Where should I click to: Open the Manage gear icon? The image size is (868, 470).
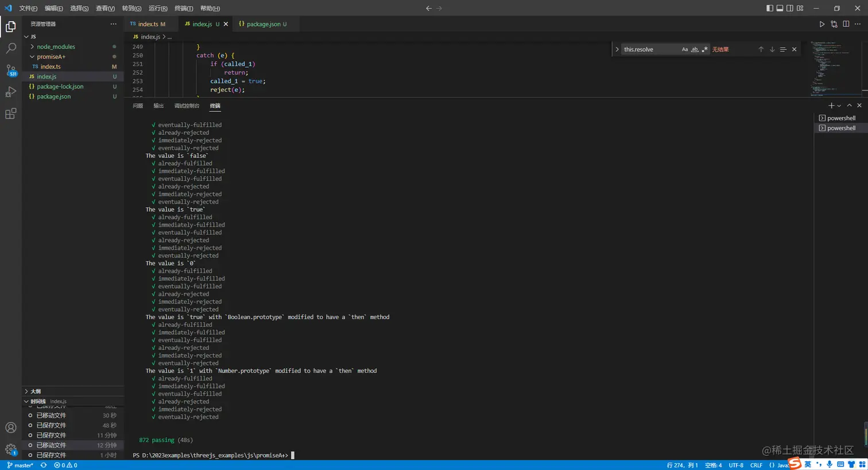(10, 449)
